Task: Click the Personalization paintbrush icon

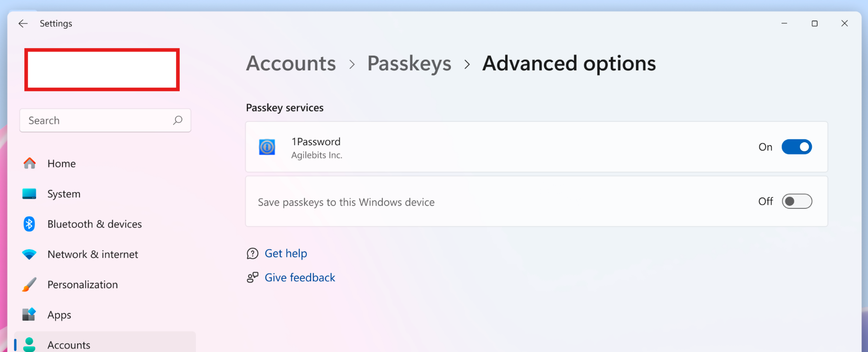Action: pyautogui.click(x=29, y=284)
